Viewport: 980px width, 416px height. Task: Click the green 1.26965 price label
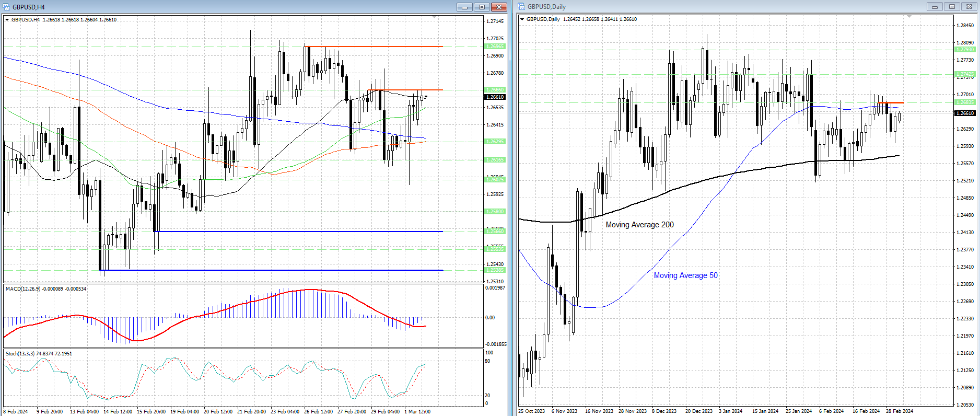(495, 47)
